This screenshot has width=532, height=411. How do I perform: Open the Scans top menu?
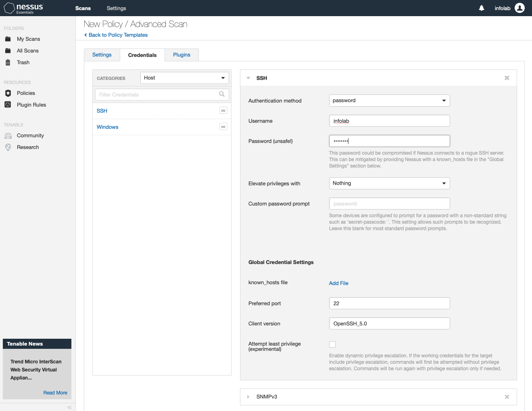[83, 8]
